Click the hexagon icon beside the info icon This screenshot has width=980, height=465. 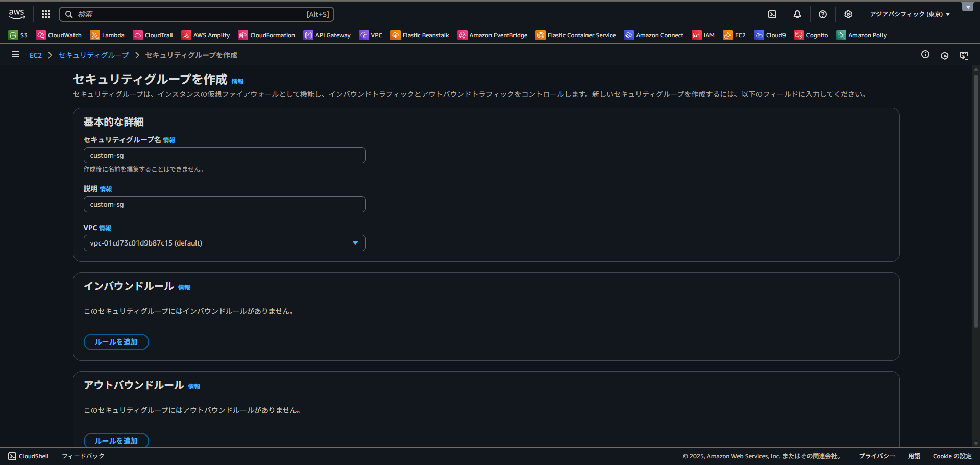[x=945, y=55]
